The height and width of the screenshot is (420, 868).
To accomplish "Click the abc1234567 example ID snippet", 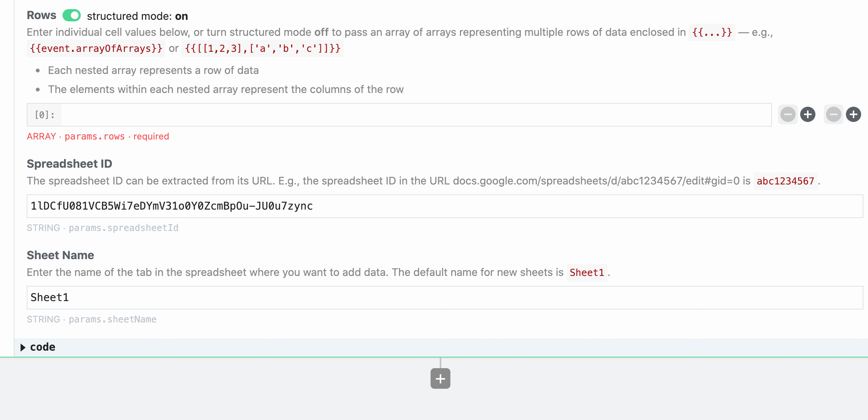I will (x=785, y=181).
